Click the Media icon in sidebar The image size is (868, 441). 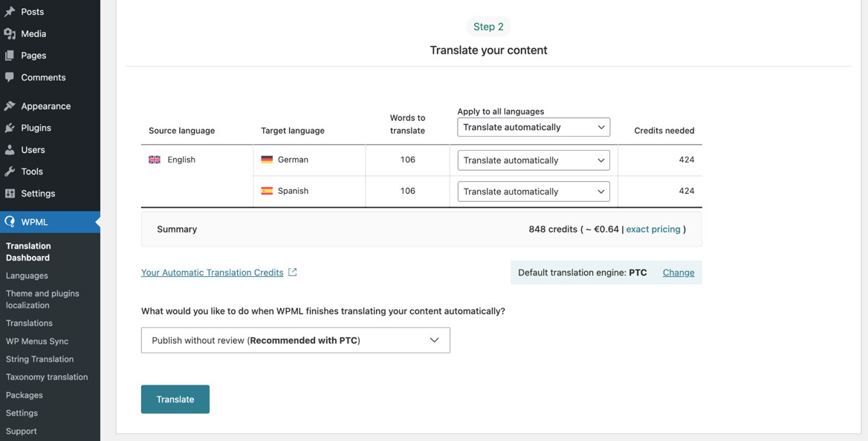pos(10,33)
